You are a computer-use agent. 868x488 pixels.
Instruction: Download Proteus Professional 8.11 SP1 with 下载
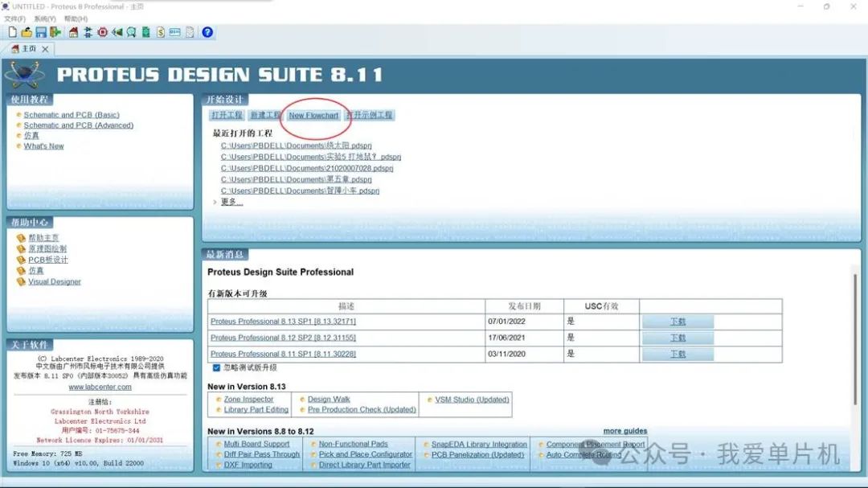coord(678,354)
